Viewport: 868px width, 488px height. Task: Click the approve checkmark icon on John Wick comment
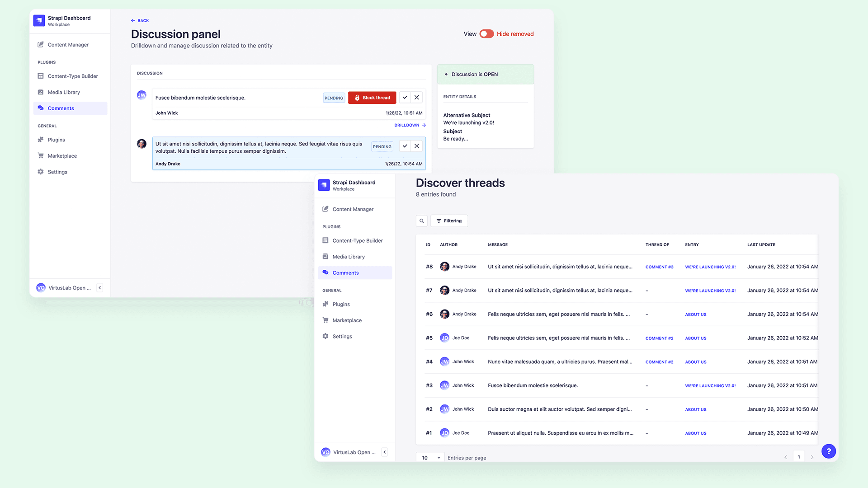[x=406, y=98]
